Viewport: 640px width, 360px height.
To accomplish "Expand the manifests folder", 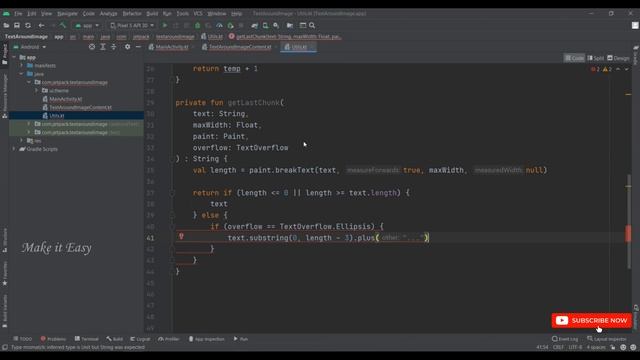I will [x=22, y=65].
